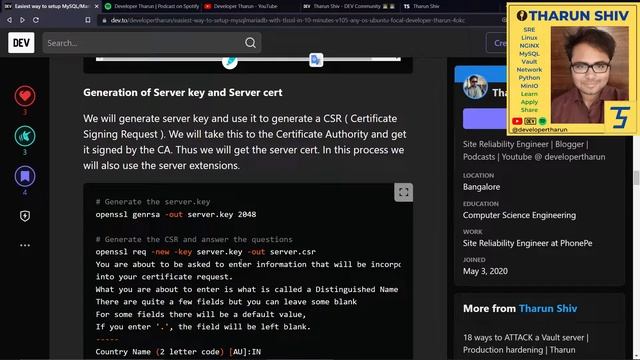Click the DEV logo home button

21,43
